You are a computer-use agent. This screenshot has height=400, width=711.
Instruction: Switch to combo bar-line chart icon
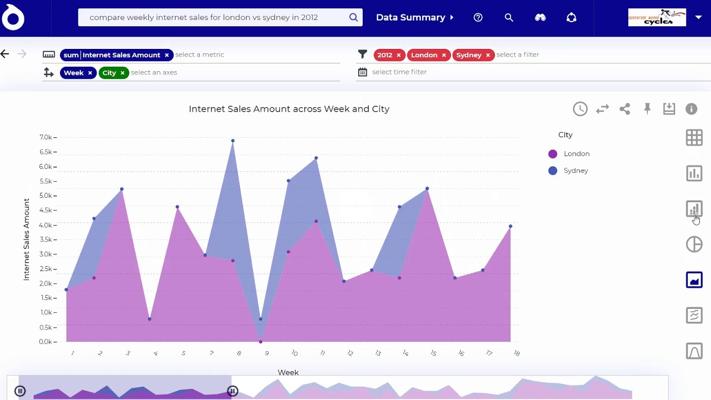(x=694, y=209)
